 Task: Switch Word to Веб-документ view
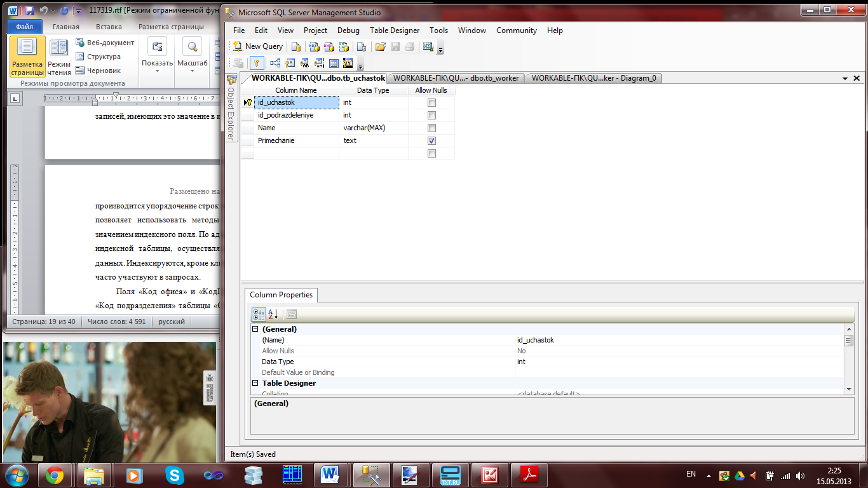pyautogui.click(x=105, y=43)
